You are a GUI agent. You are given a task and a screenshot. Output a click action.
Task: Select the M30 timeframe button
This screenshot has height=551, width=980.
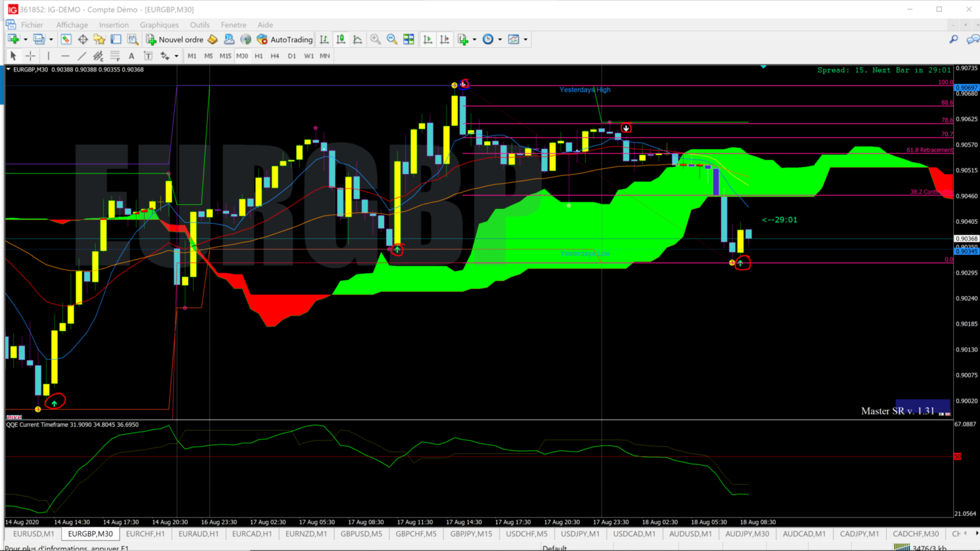(x=242, y=55)
